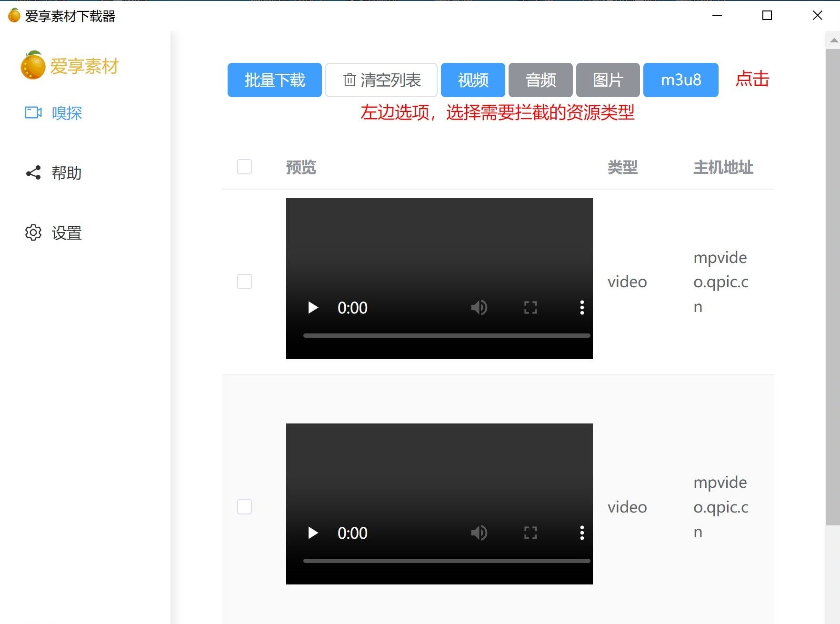The image size is (840, 624).
Task: Open more options on first video preview
Action: 581,308
